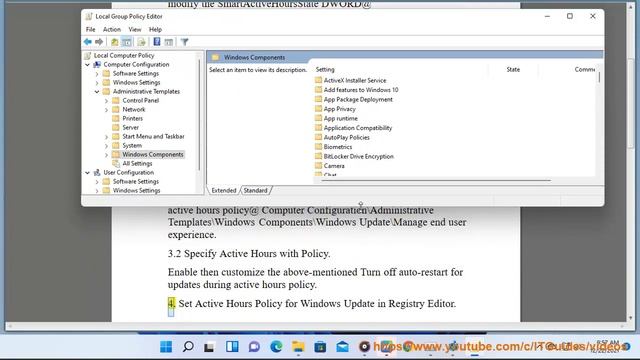Open the Windows Start menu

coord(166,347)
